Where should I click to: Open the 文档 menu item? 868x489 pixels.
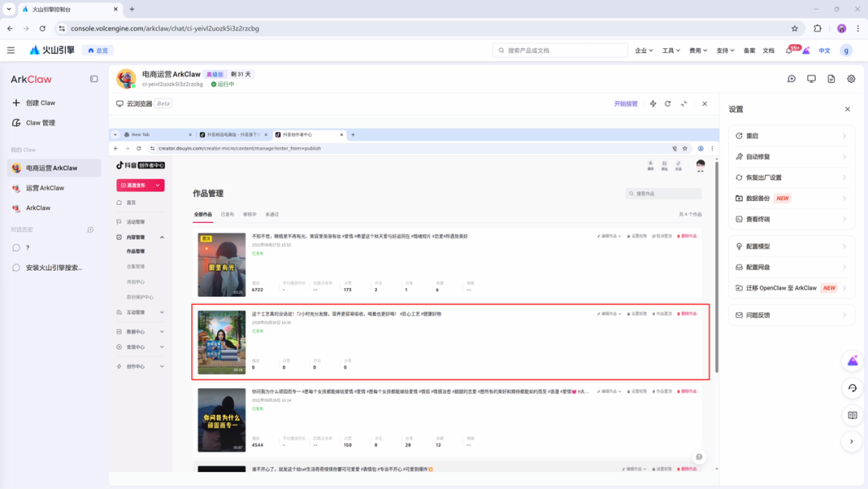pos(768,51)
